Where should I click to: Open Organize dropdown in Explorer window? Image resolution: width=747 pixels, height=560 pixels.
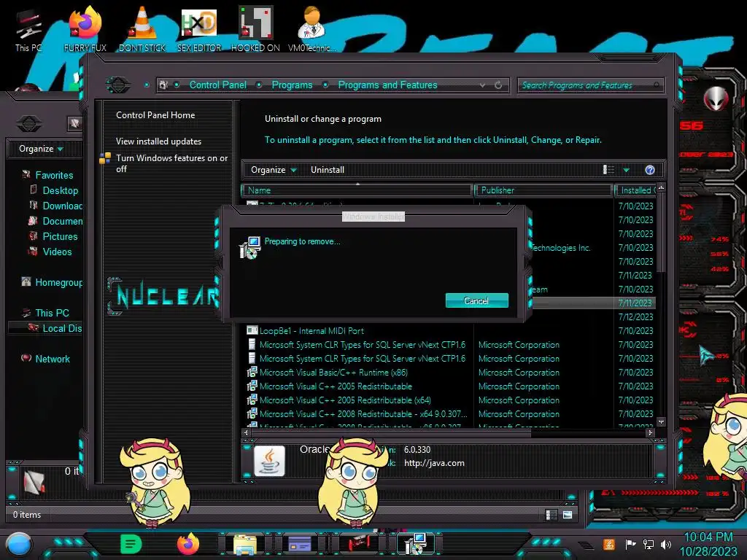41,149
